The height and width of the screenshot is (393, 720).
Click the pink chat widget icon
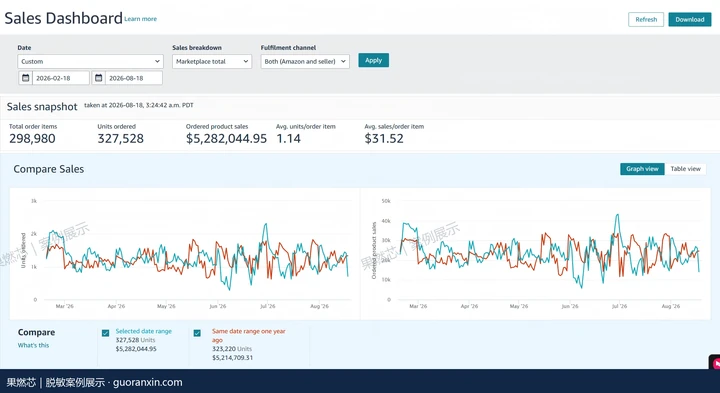pyautogui.click(x=715, y=363)
